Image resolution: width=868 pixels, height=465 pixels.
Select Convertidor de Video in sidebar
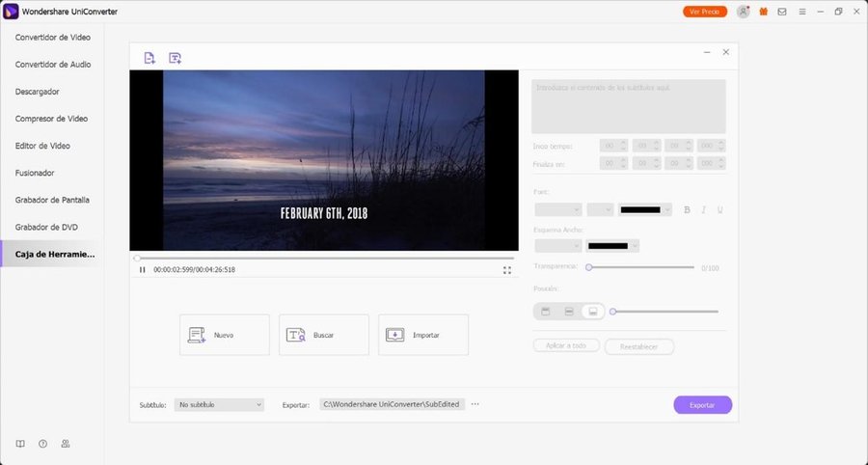(53, 38)
